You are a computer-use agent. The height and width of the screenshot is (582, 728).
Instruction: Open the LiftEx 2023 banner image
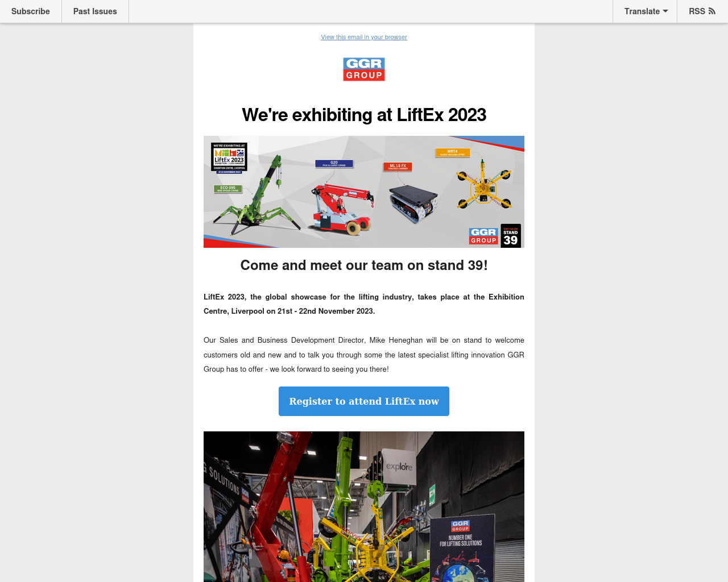pos(364,192)
